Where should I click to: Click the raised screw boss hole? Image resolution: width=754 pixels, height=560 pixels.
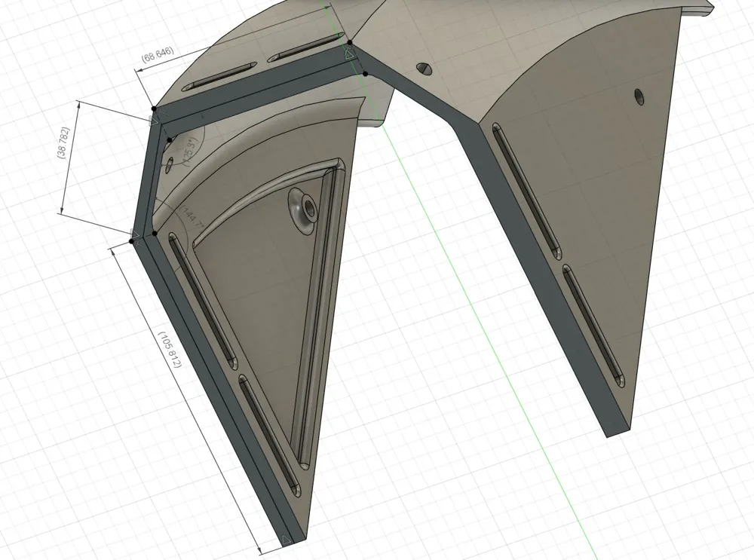point(309,208)
